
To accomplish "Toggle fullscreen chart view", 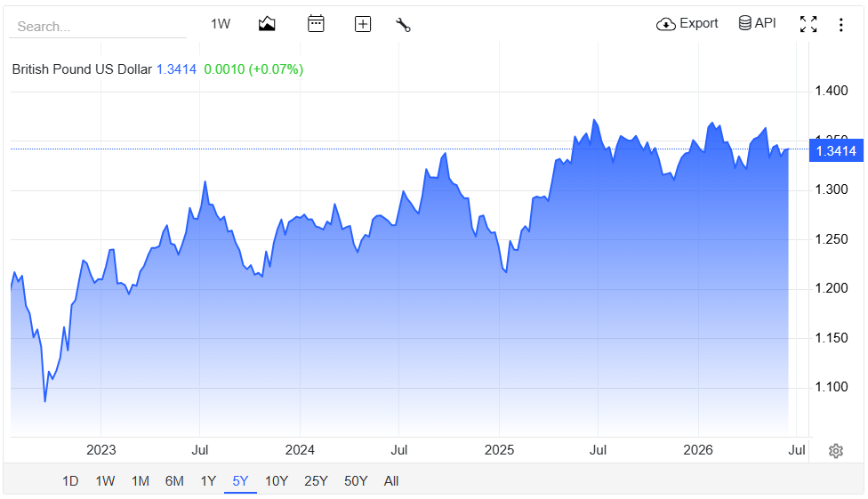I will [x=808, y=24].
